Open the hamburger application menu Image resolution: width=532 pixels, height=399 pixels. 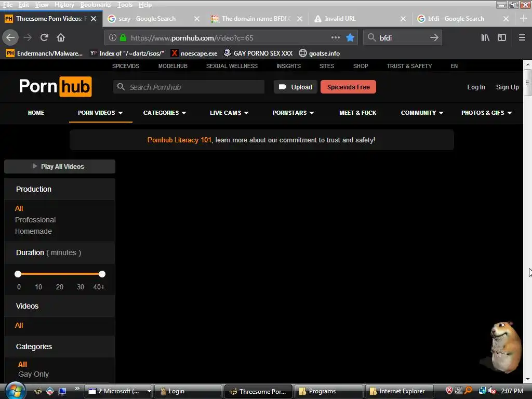point(522,37)
